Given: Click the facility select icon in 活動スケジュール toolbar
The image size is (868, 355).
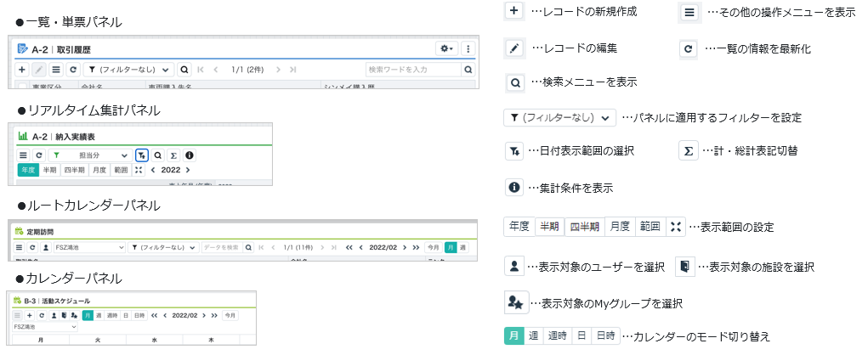Looking at the screenshot, I should [64, 315].
